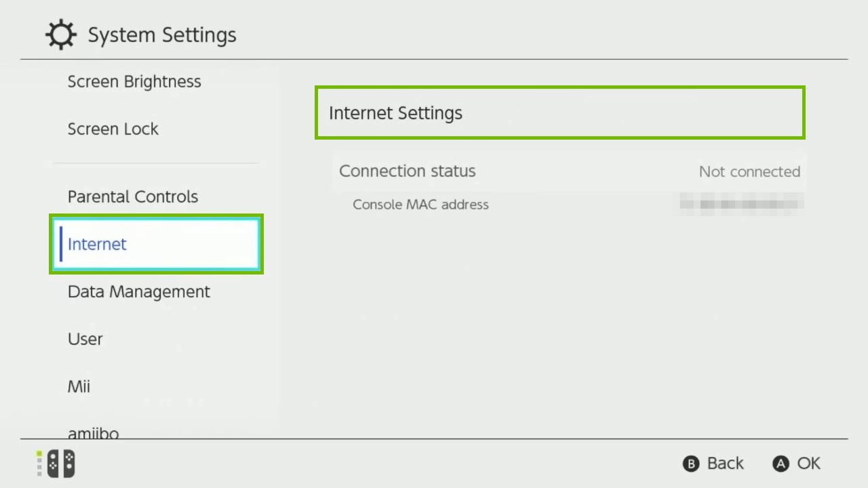
Task: Select the right Joy-Con icon
Action: [x=68, y=463]
